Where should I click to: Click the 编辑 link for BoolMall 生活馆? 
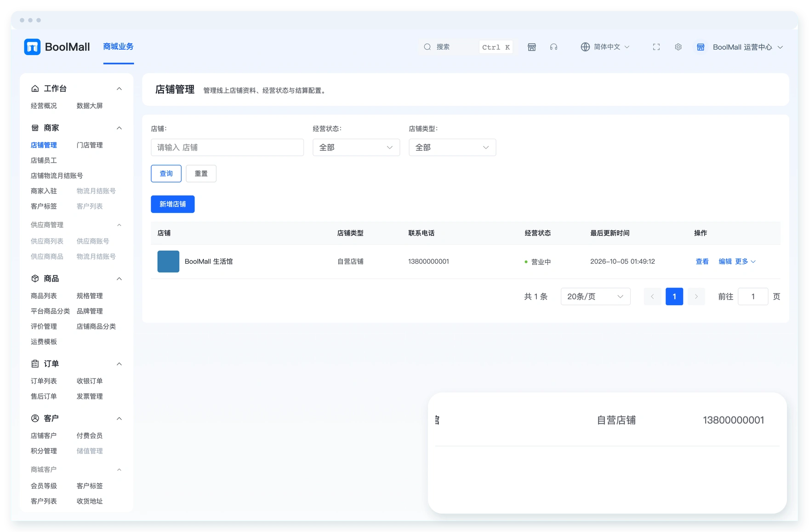725,261
